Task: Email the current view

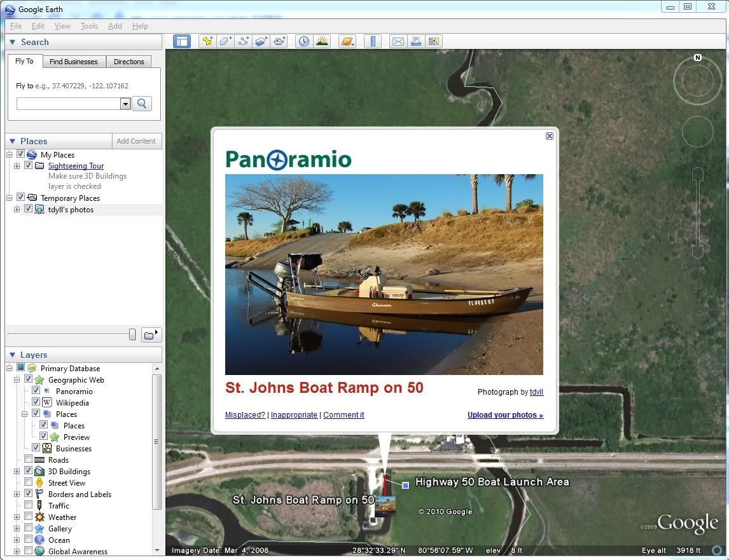Action: point(398,41)
